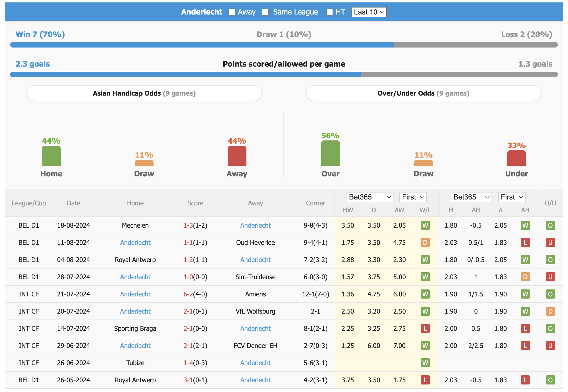Open the First dropdown beside 1X2 odds
Screen dimensions: 568x392
pyautogui.click(x=413, y=197)
